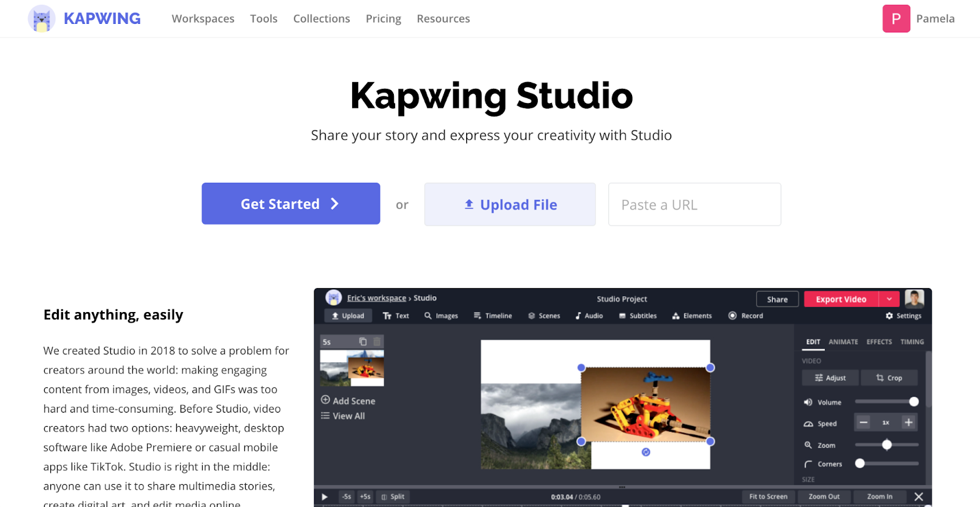Select the 5s scene thumbnail
The height and width of the screenshot is (507, 980).
point(352,367)
